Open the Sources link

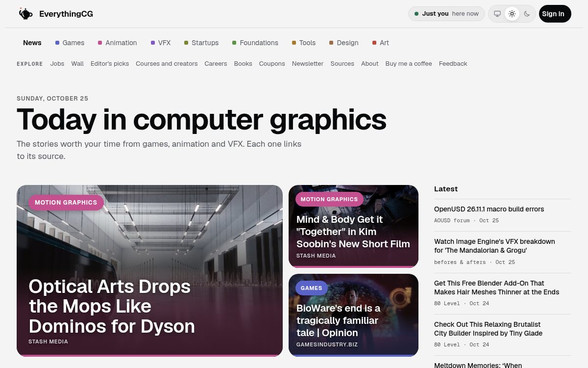tap(342, 64)
